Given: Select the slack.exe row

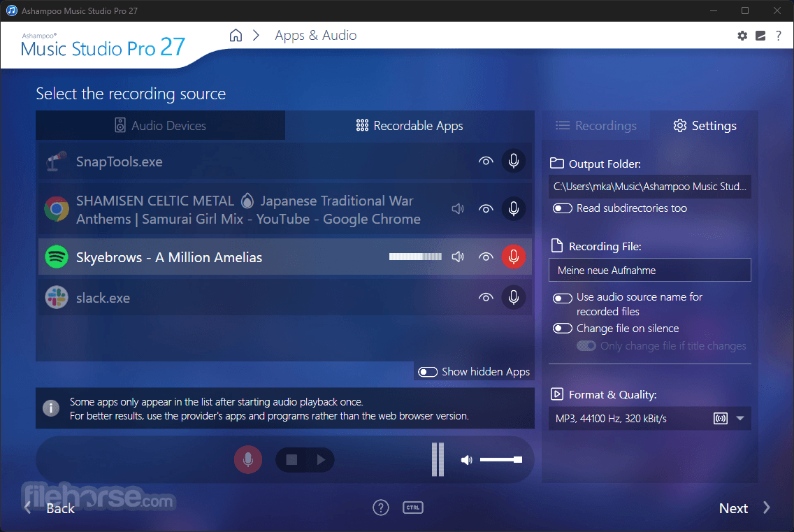Looking at the screenshot, I should tap(285, 297).
